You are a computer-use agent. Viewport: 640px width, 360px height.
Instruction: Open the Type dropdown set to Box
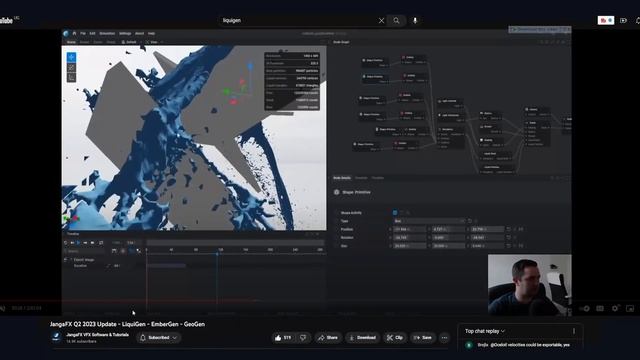(x=429, y=221)
